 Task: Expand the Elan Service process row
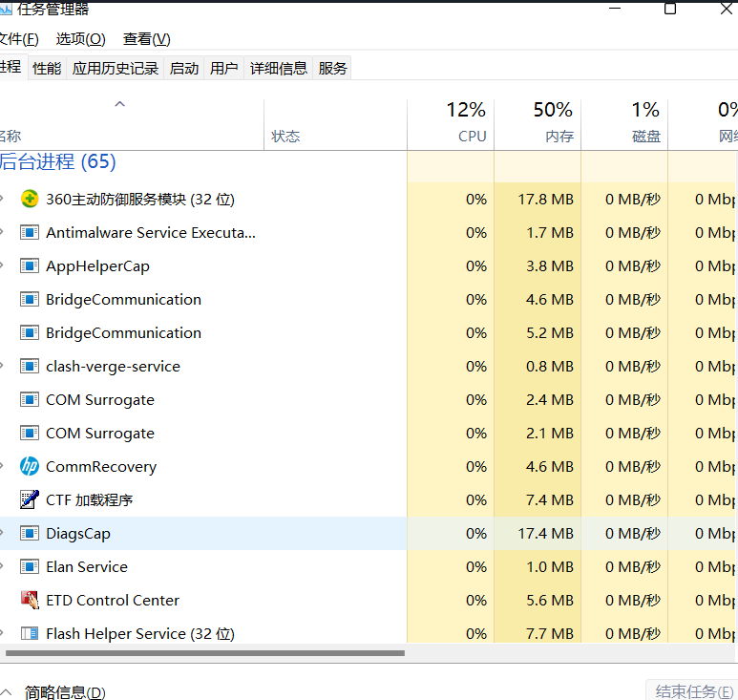pos(2,566)
